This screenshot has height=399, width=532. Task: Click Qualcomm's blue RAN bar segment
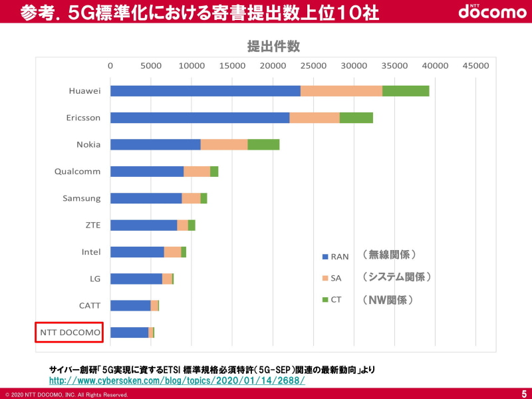(x=147, y=172)
